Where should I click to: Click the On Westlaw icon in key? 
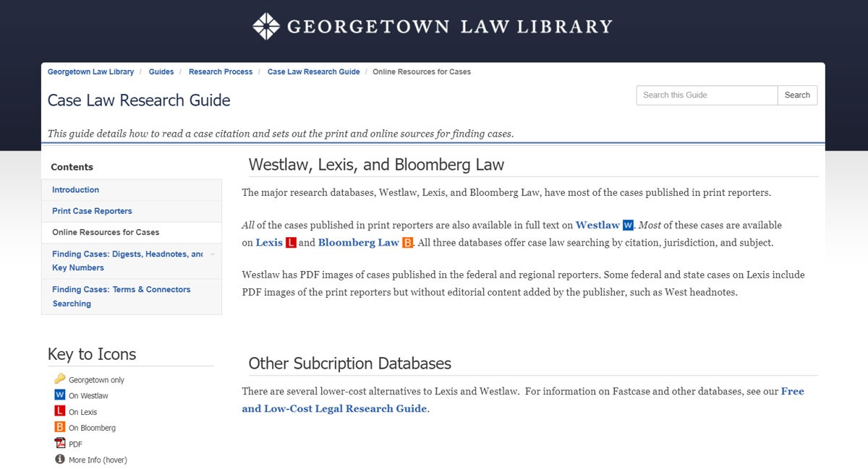click(60, 395)
